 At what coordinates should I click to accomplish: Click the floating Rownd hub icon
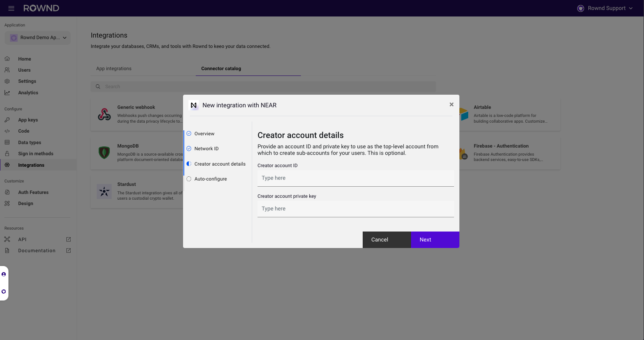pyautogui.click(x=4, y=292)
